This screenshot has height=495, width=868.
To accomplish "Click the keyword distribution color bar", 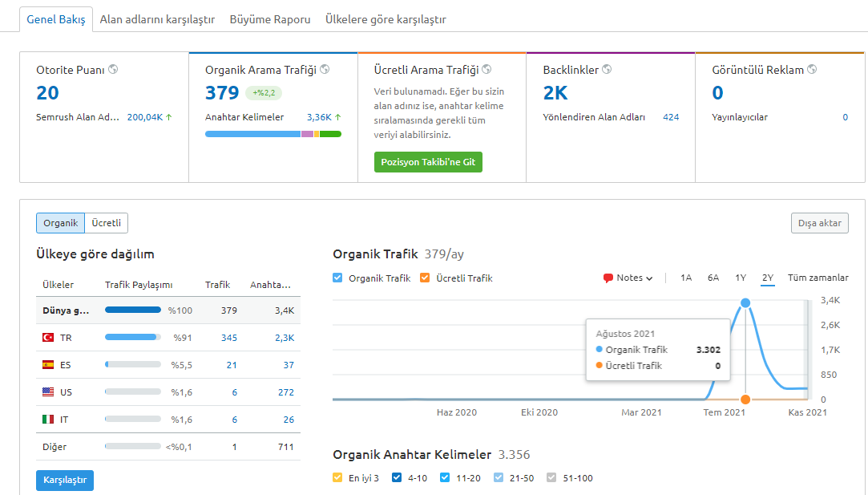I will pyautogui.click(x=273, y=134).
